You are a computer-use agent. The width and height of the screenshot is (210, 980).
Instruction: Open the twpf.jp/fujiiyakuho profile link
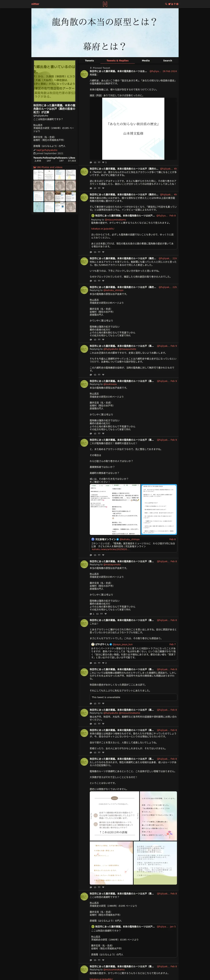[47, 150]
